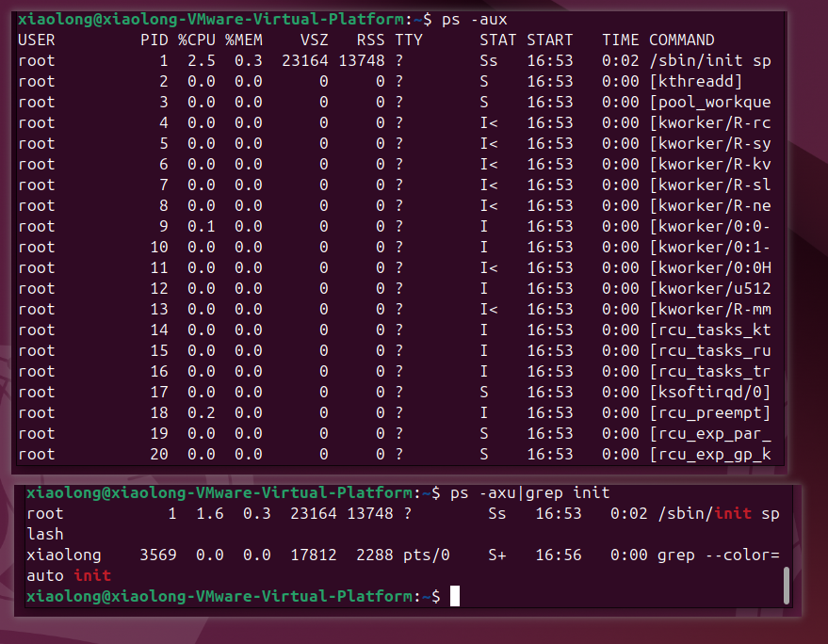Click the [kworker/R-mm process name
This screenshot has width=828, height=644.
[x=710, y=310]
